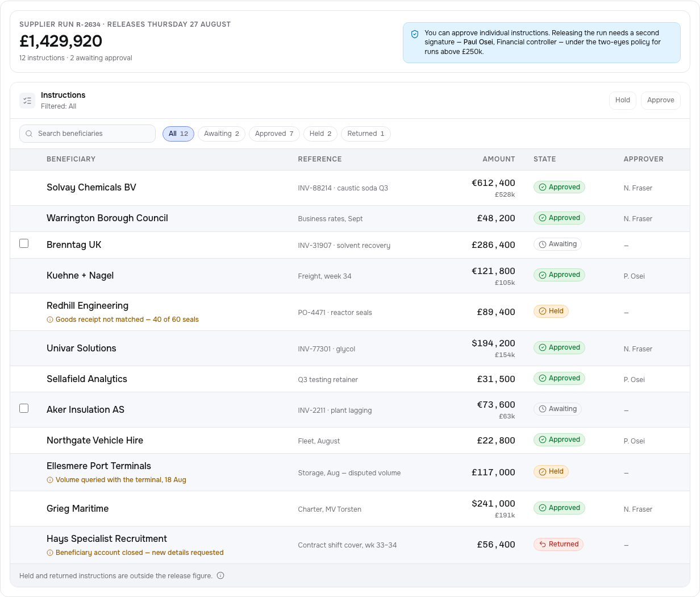Click warning icon on Redhill Engineering note

click(x=50, y=320)
